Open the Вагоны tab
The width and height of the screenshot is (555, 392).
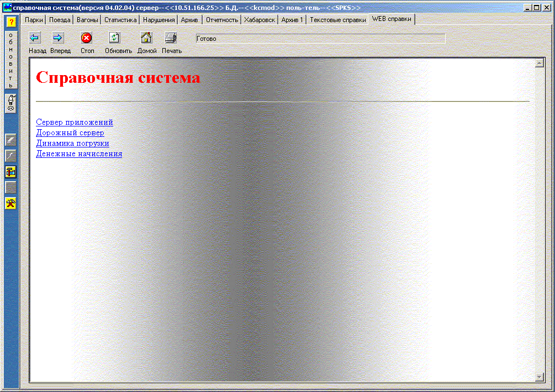click(87, 20)
